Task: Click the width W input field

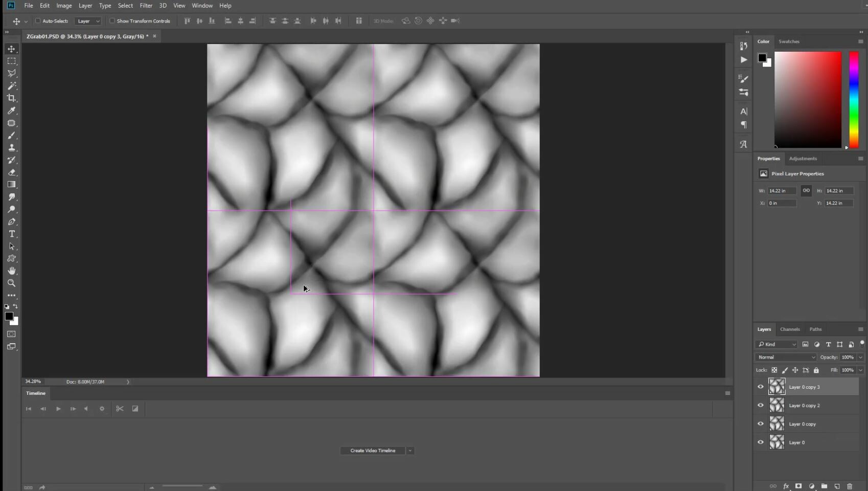Action: 781,191
